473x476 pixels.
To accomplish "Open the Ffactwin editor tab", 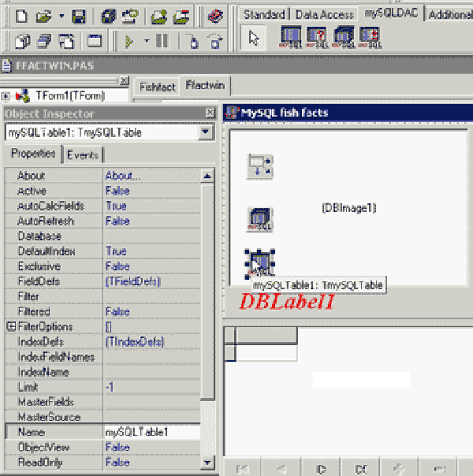I will (x=205, y=85).
